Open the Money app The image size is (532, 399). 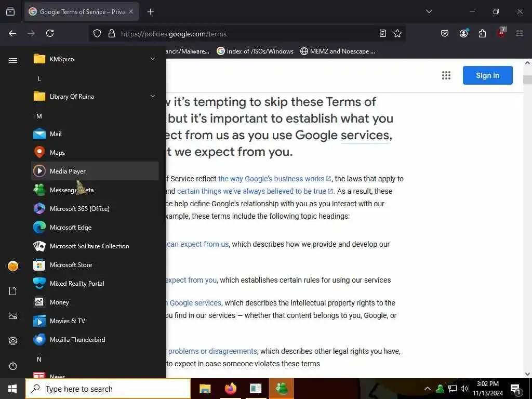(x=95, y=302)
